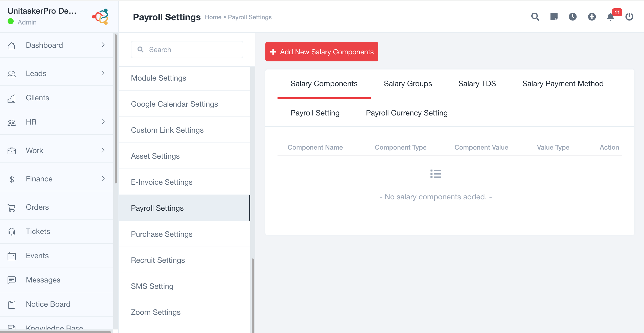Click the Dashboard home icon

[12, 45]
